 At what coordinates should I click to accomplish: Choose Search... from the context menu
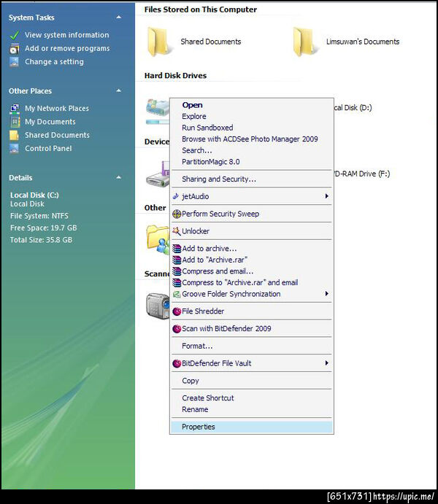coord(251,150)
